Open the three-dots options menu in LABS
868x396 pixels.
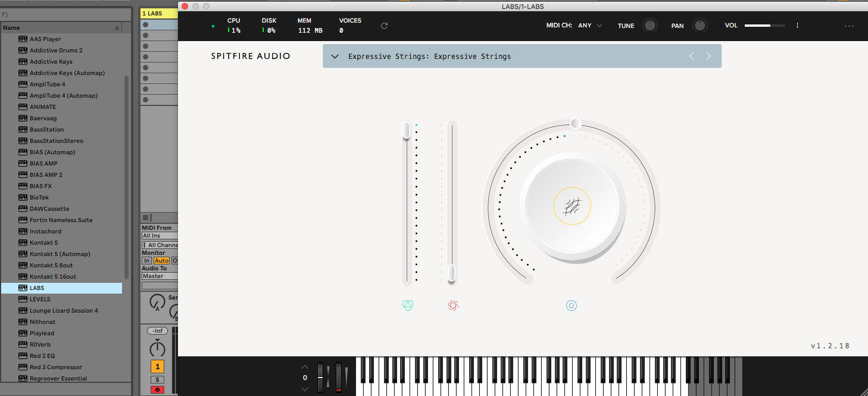tap(849, 26)
